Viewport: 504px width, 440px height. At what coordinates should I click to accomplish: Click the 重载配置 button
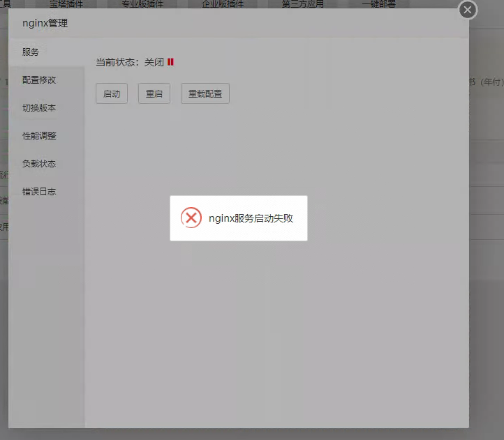pyautogui.click(x=205, y=93)
